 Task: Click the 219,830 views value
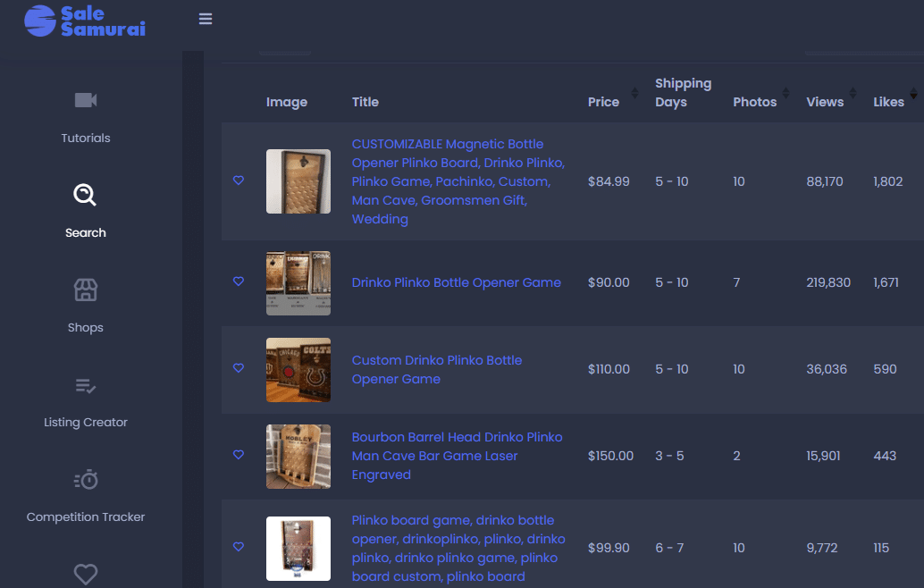(828, 282)
